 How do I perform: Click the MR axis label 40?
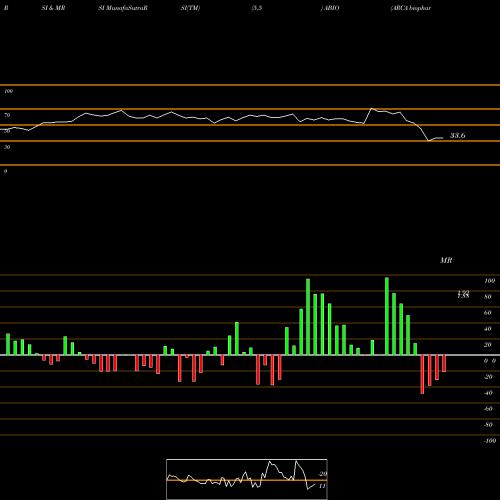(x=488, y=329)
